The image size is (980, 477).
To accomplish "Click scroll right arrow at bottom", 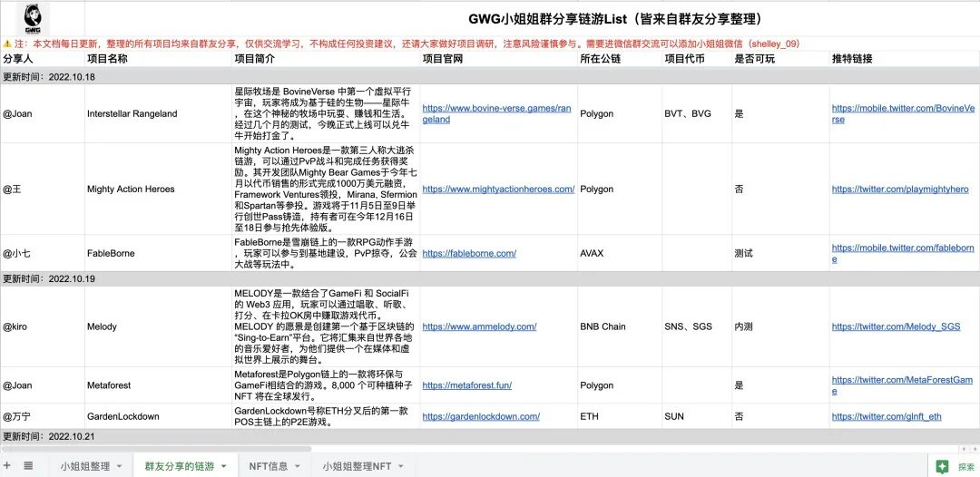I will click(974, 449).
